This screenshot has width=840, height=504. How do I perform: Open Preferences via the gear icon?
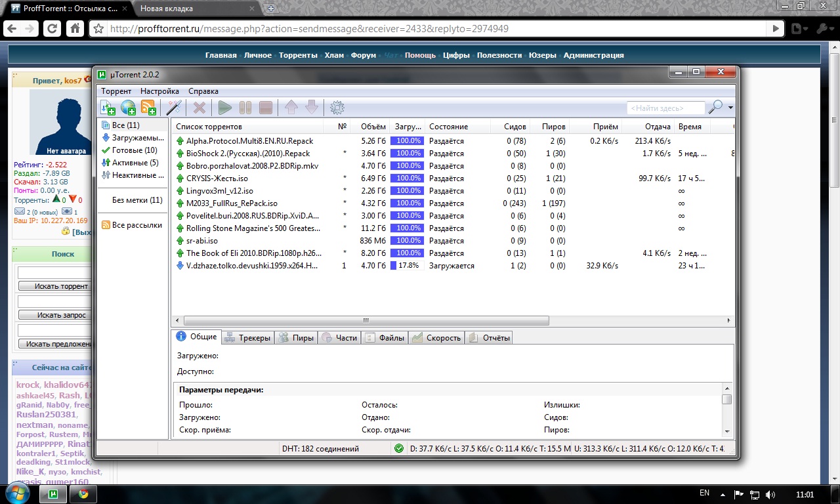337,107
